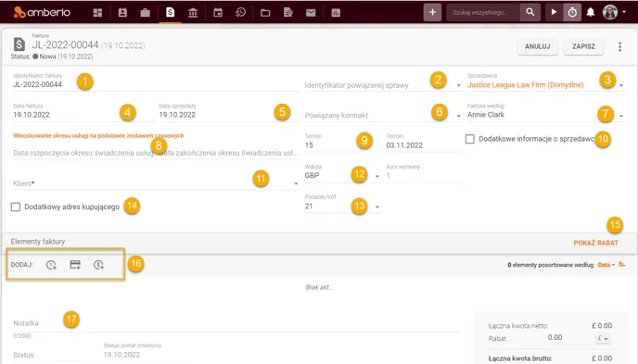Open the notifications bell
This screenshot has height=364, width=638.
point(591,12)
